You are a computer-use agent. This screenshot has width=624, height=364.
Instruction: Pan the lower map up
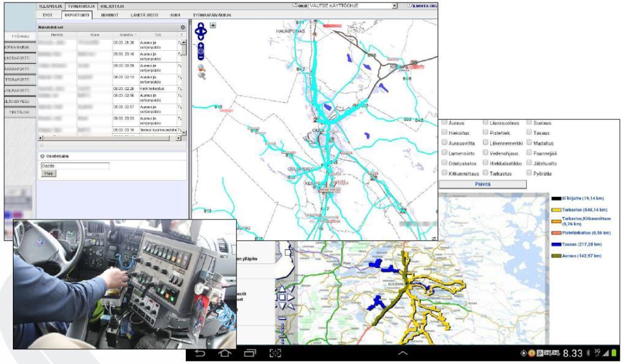282,289
